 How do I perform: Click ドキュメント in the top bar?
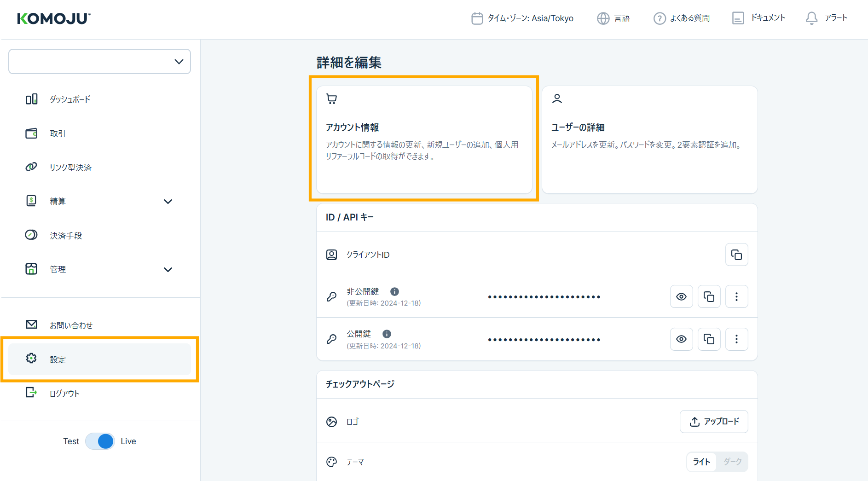758,18
